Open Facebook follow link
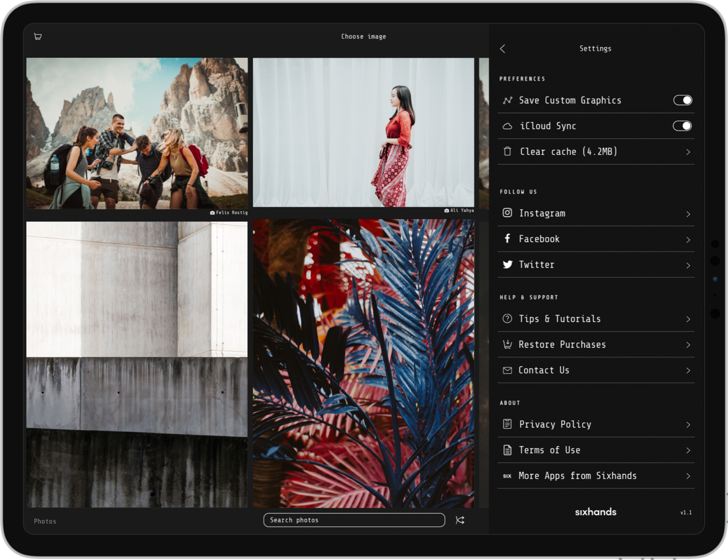 point(596,239)
